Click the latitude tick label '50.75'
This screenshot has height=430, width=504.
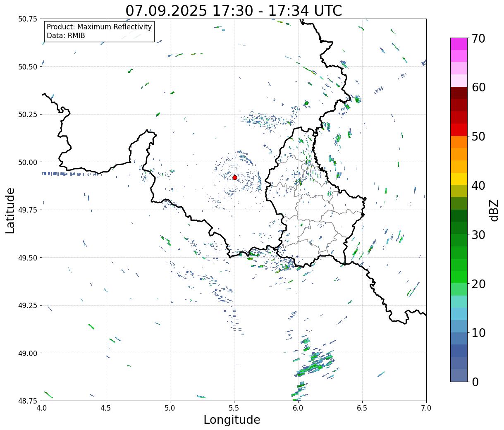(x=28, y=19)
